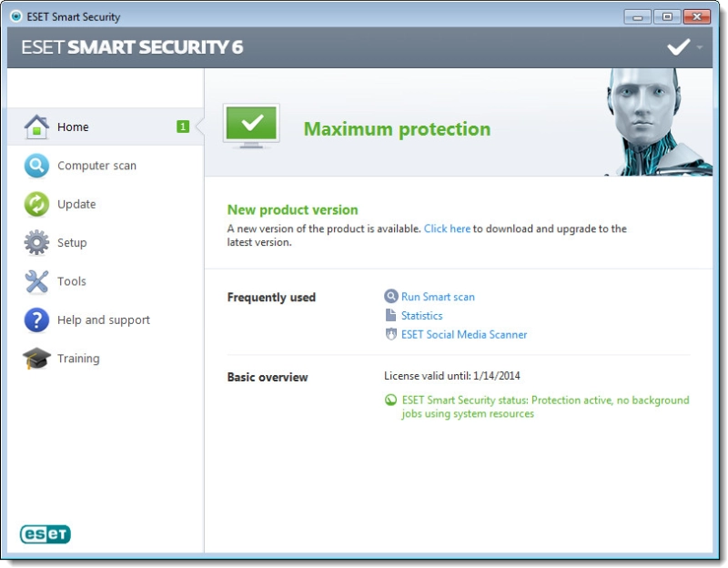This screenshot has width=728, height=568.
Task: Click the Help and support question-mark icon
Action: coord(36,320)
